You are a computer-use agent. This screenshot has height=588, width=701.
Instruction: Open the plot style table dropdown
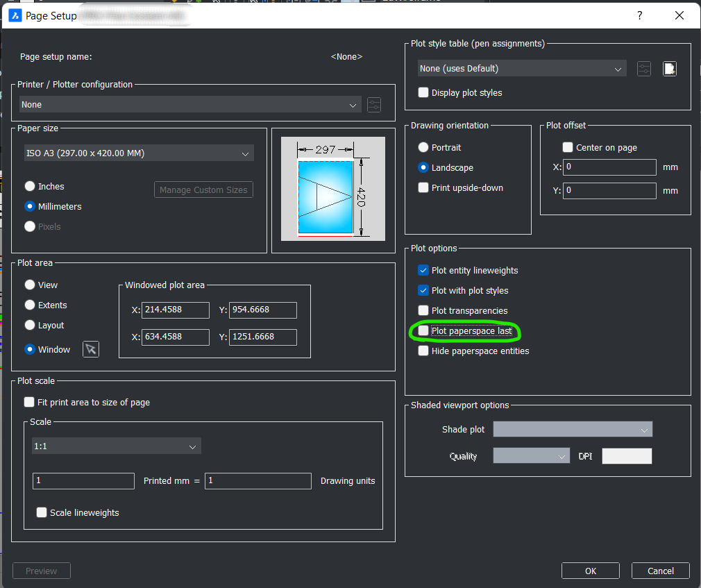(x=522, y=69)
